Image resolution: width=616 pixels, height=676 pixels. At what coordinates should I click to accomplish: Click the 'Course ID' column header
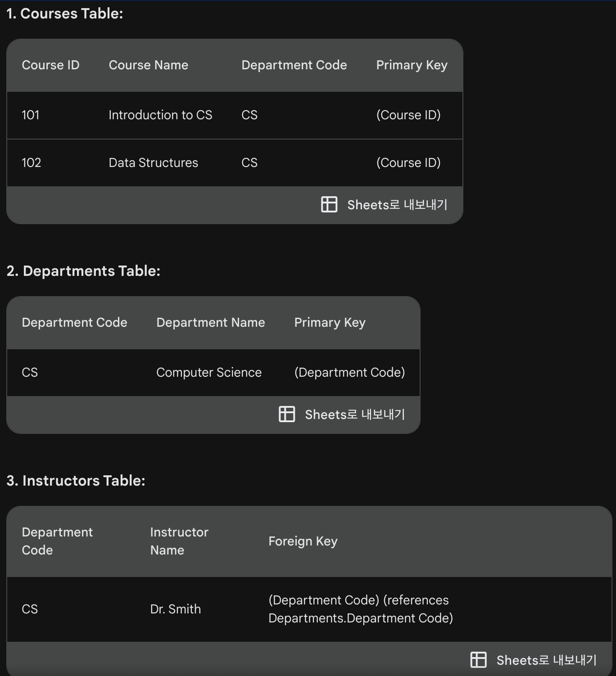[50, 65]
